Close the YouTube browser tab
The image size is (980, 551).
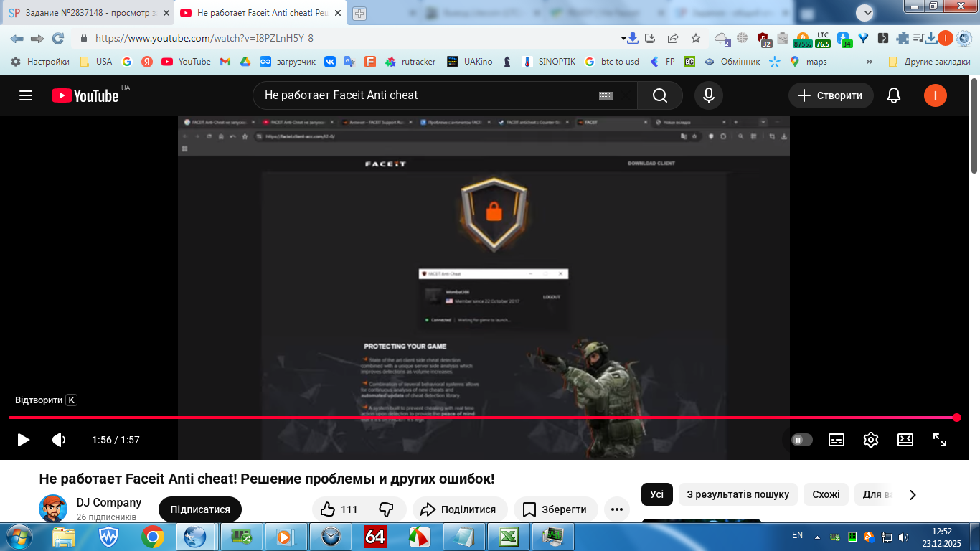(x=338, y=13)
